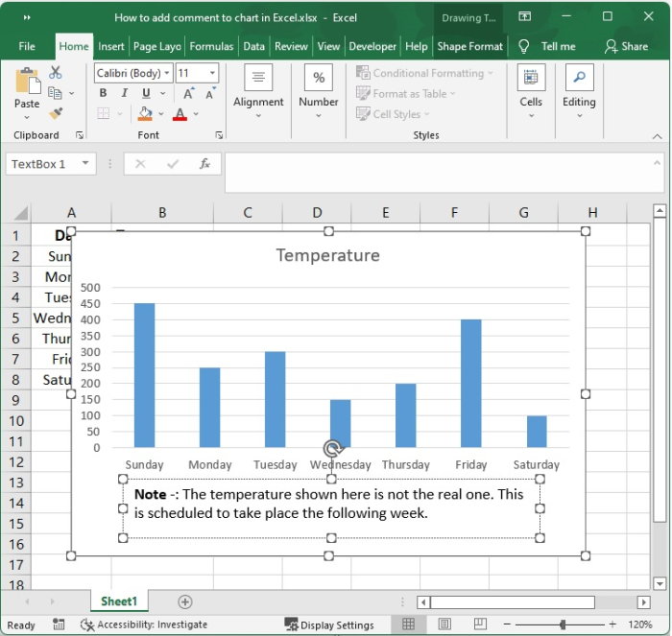Toggle Italic formatting
Screen dimensions: 672x636
[125, 93]
